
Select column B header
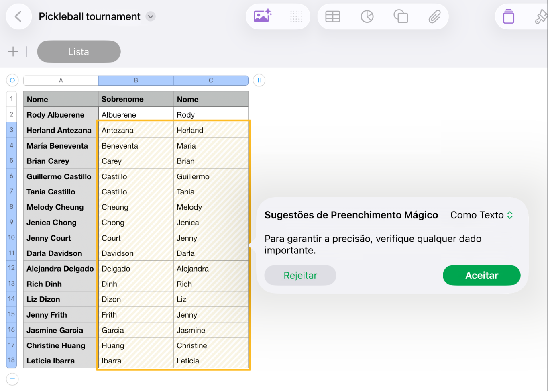point(136,80)
